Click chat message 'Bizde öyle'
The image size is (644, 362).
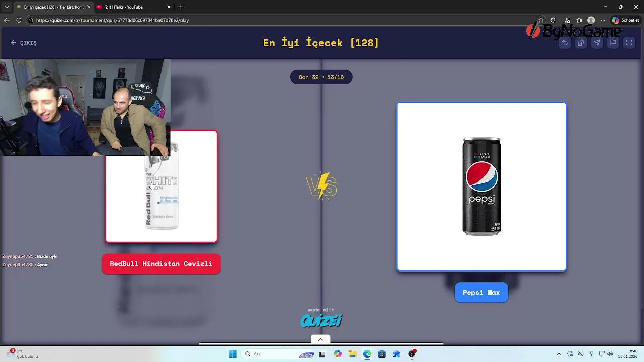click(47, 256)
